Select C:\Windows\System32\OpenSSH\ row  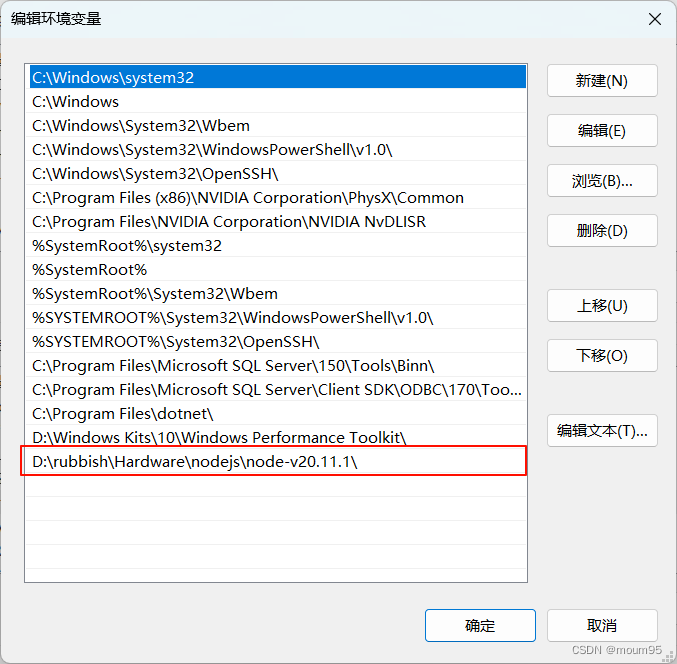[x=278, y=174]
